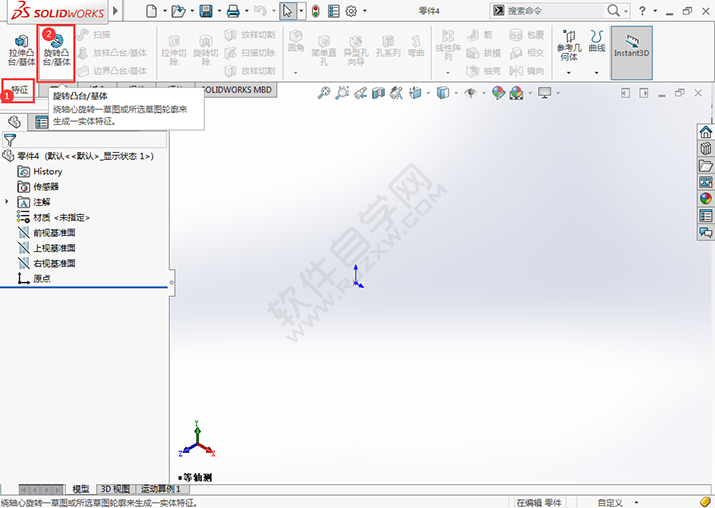This screenshot has height=508, width=715.
Task: Click the Print icon
Action: coord(233,11)
